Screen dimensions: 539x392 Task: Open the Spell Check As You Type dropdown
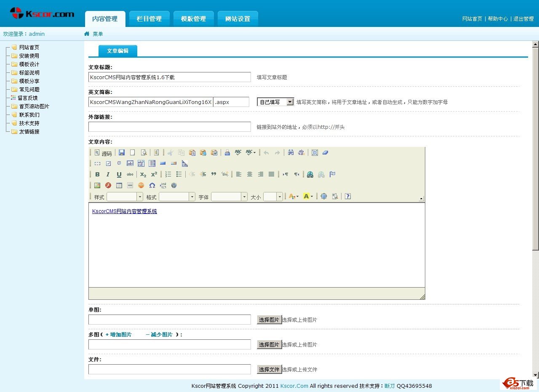251,152
